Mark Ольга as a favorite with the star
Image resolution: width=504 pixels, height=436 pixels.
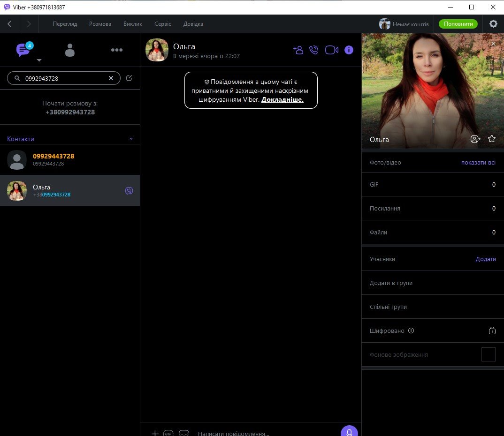coord(492,139)
